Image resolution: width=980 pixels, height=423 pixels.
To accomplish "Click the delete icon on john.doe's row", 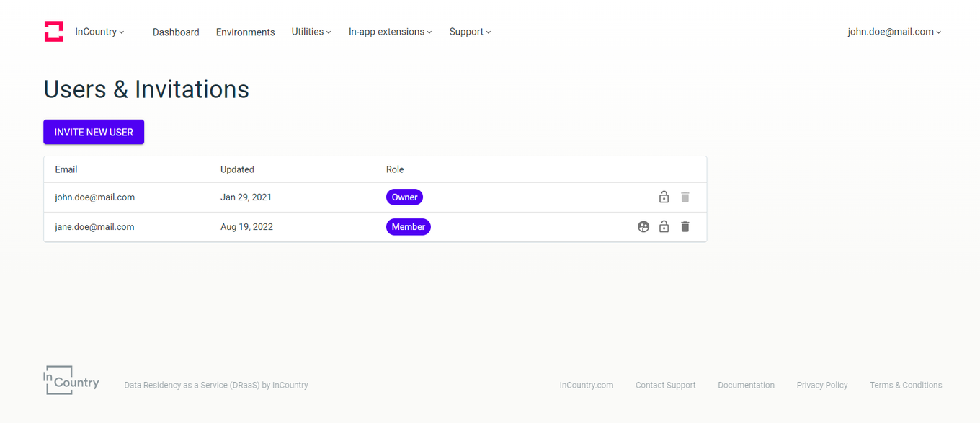I will point(685,197).
